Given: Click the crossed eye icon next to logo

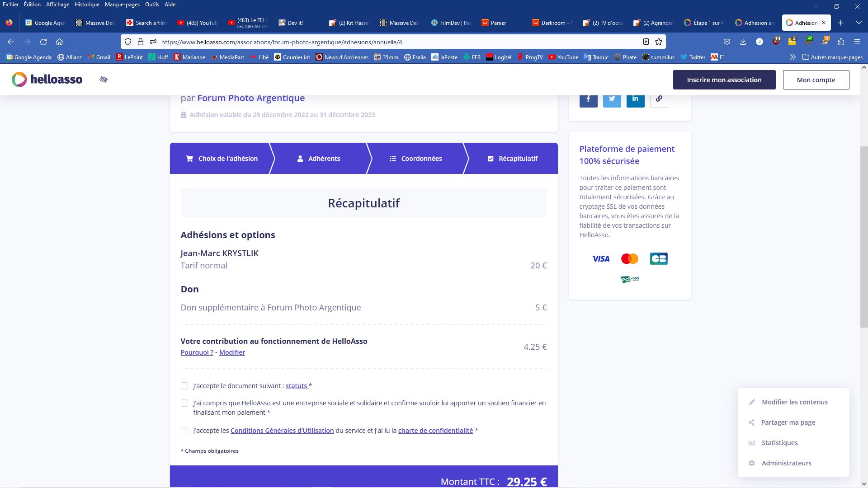Looking at the screenshot, I should [x=104, y=80].
